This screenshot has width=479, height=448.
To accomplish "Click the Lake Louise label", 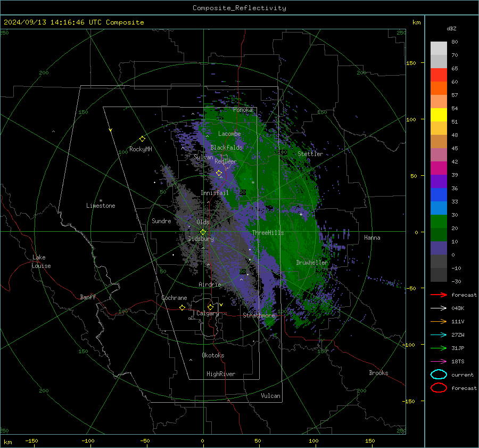I will pos(41,262).
